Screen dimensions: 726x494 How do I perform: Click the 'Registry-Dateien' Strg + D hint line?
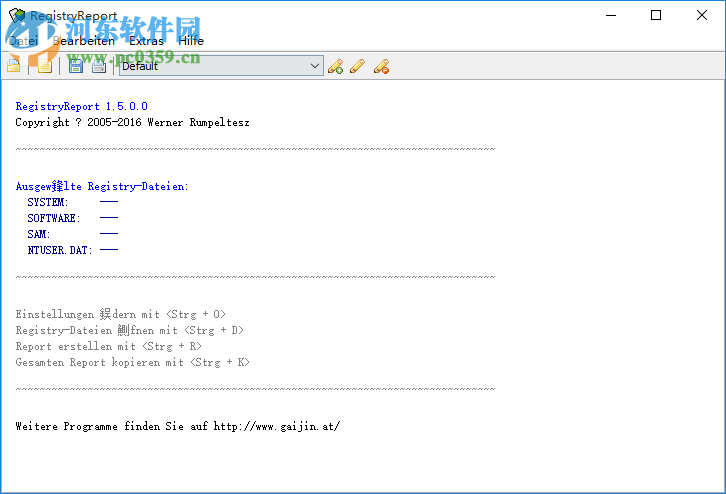click(x=130, y=330)
